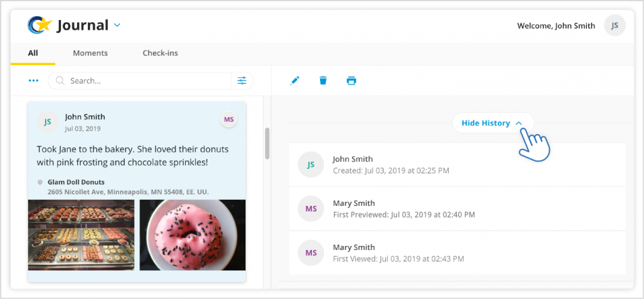644x299 pixels.
Task: Switch to the Check-ins tab
Action: pos(160,53)
